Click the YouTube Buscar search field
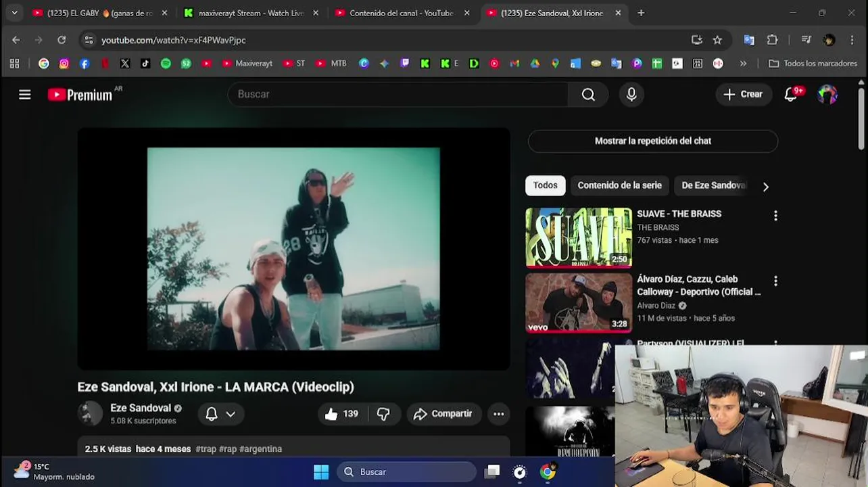This screenshot has width=868, height=487. pyautogui.click(x=398, y=95)
